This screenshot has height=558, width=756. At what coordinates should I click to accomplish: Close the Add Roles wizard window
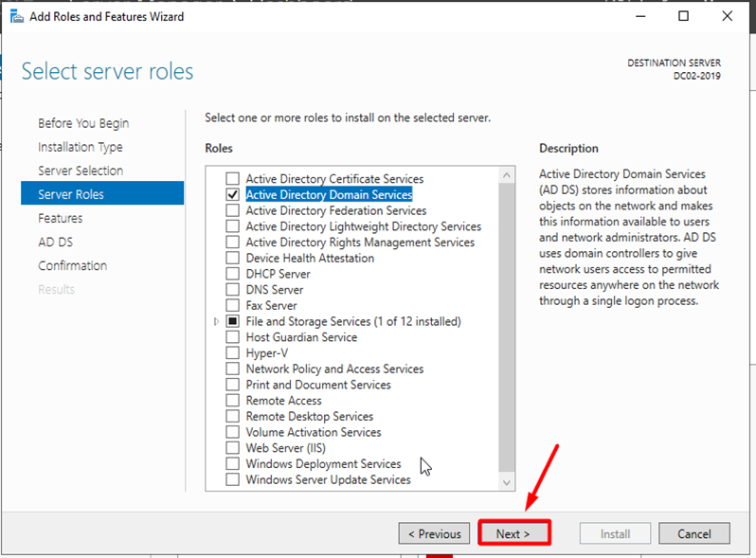(x=727, y=17)
